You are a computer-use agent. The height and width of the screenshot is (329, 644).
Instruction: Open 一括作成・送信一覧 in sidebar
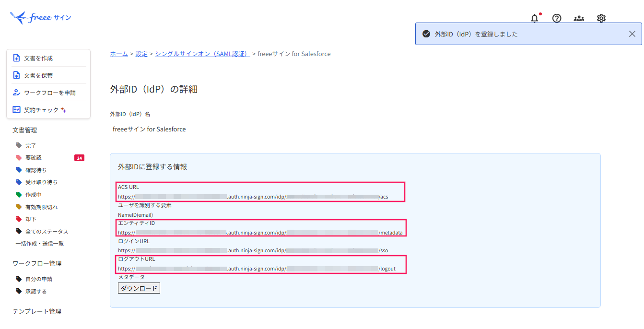(40, 244)
